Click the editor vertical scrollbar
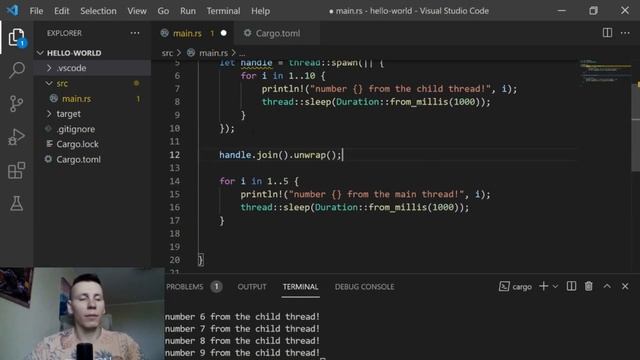The width and height of the screenshot is (640, 360). pyautogui.click(x=636, y=127)
